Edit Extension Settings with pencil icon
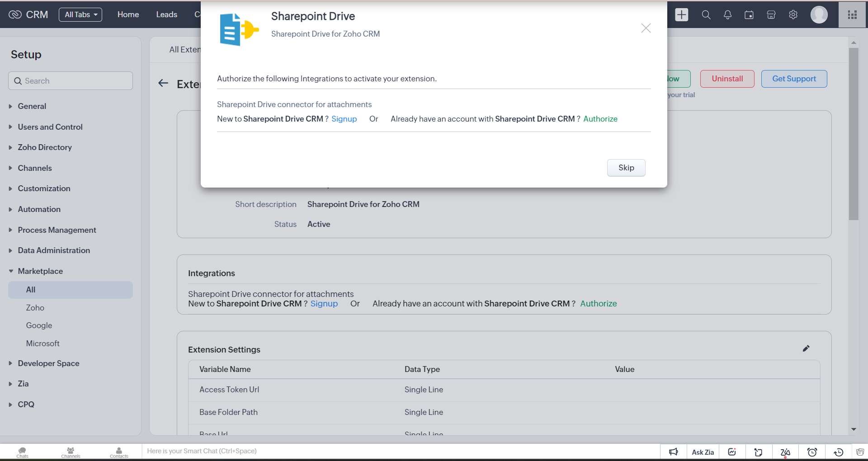The width and height of the screenshot is (868, 461). click(x=806, y=348)
